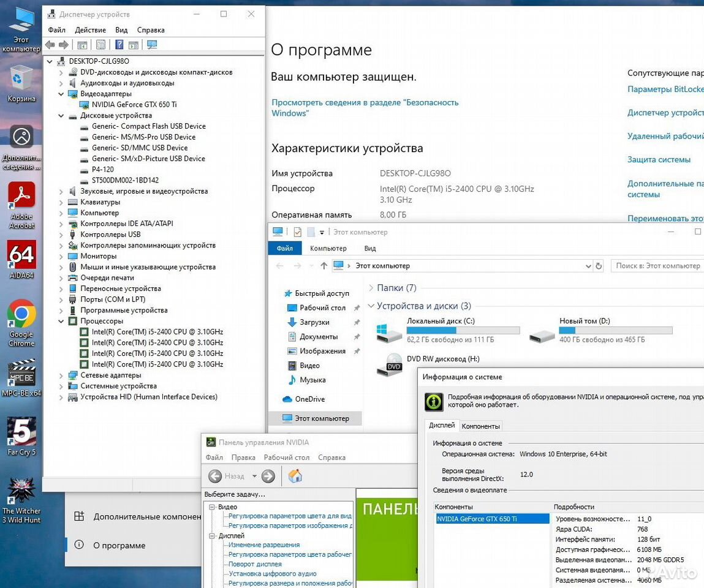Expand the Сетевые адаптеры node
Viewport: 704px width, 588px height.
(61, 375)
